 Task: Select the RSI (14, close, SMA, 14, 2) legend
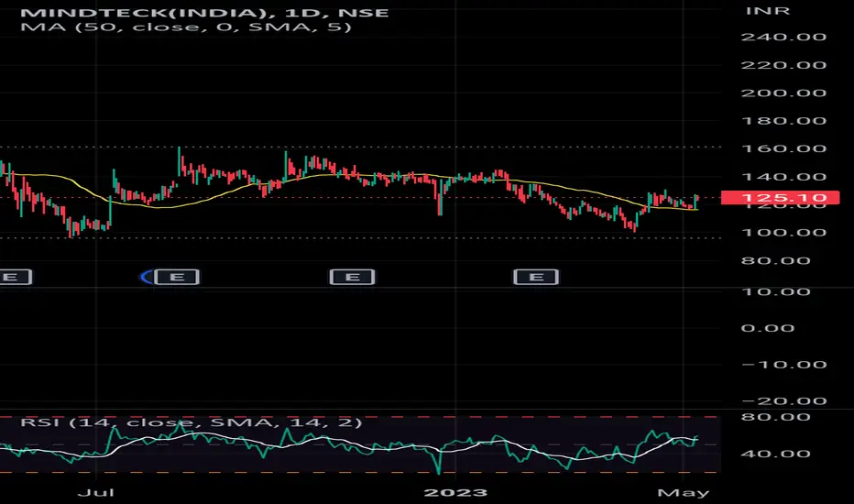(192, 422)
